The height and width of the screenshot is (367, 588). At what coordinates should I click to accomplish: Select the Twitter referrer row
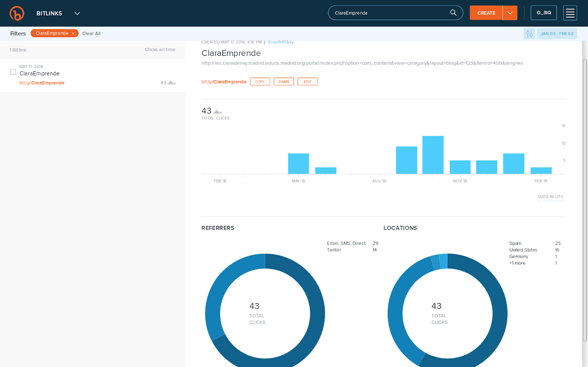point(352,250)
